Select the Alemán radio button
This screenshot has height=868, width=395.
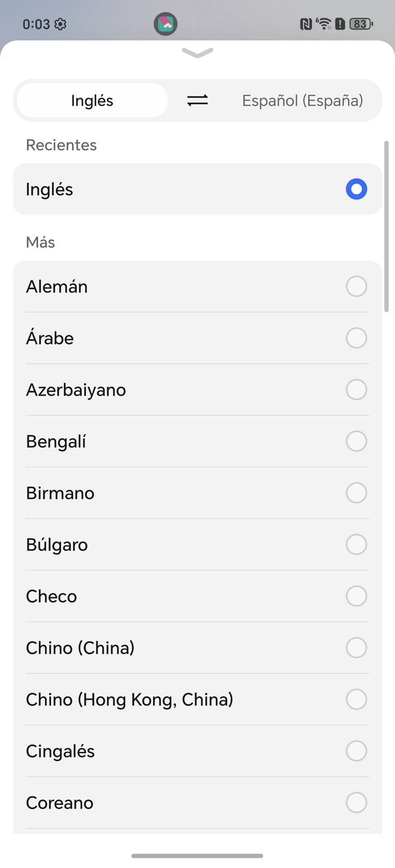[356, 287]
